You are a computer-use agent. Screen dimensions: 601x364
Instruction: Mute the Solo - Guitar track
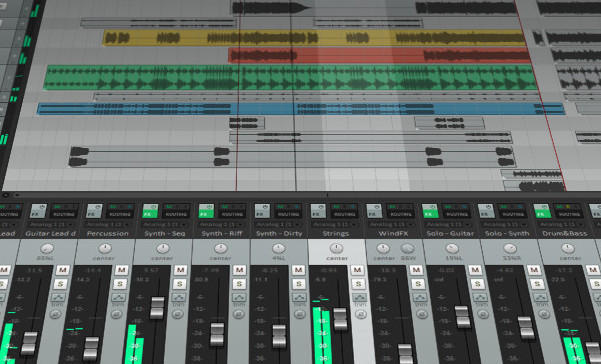point(475,270)
